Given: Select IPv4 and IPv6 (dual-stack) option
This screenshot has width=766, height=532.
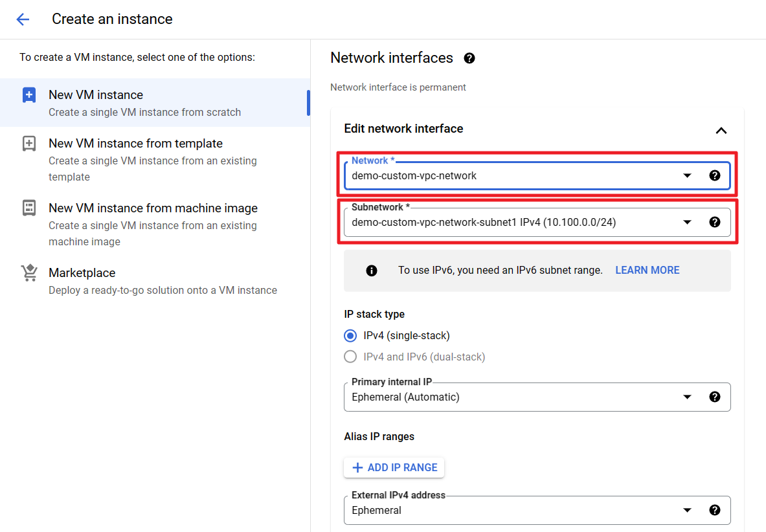Looking at the screenshot, I should (350, 357).
